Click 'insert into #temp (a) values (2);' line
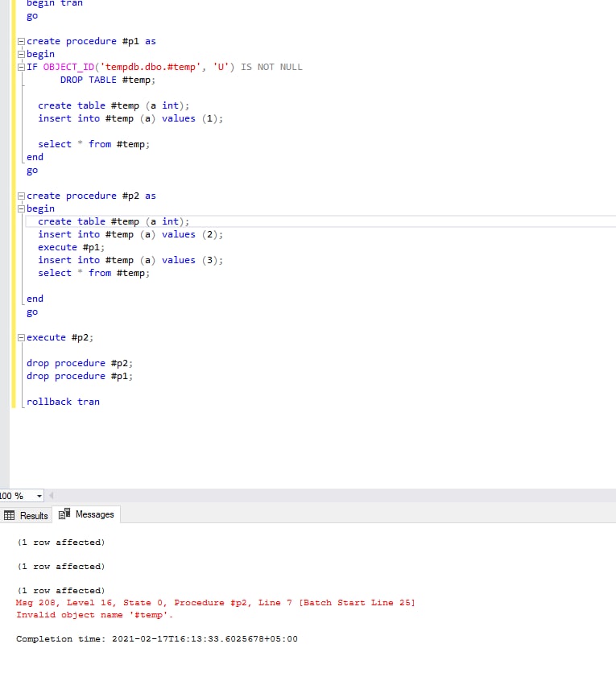Viewport: 616px width, 685px height. (130, 234)
